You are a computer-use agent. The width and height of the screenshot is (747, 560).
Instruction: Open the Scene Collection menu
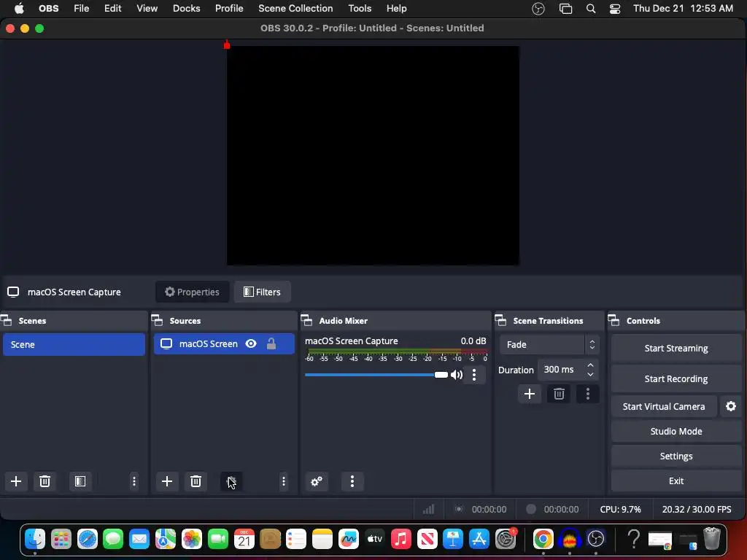click(295, 9)
